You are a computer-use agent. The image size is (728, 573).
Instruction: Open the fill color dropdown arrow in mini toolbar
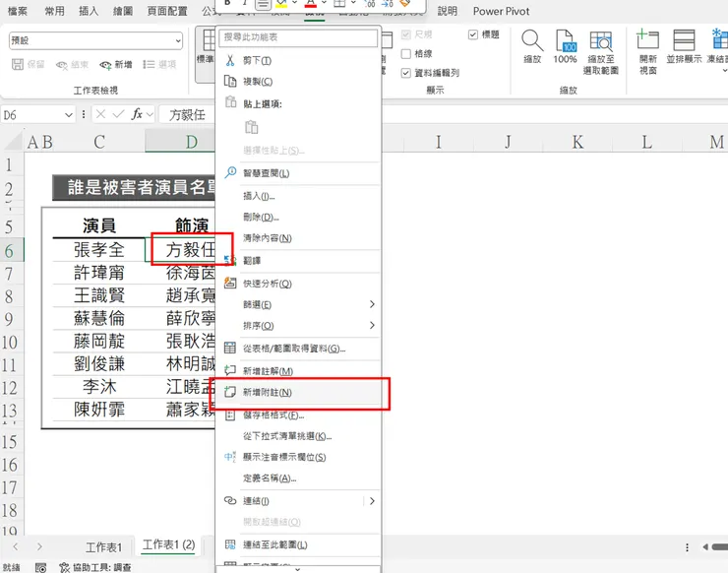[x=295, y=3]
